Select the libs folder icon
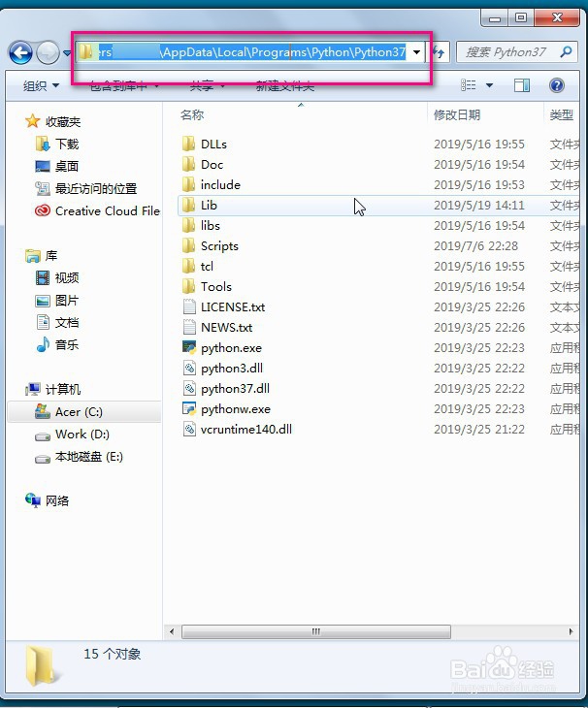The height and width of the screenshot is (708, 588). pos(189,226)
